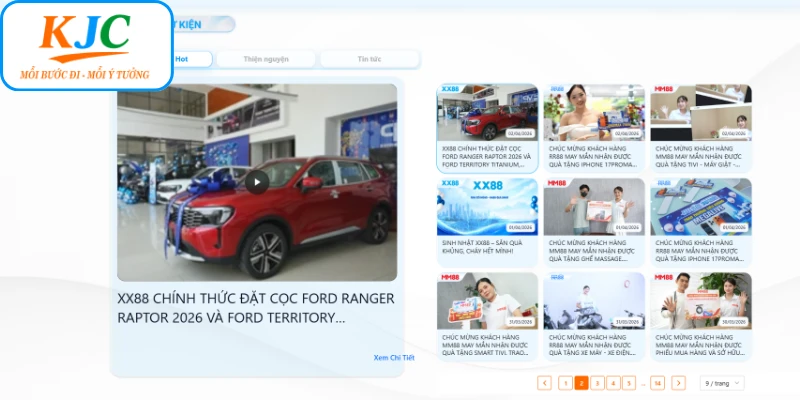Open the featured XX88 Ford Ranger headline
The width and height of the screenshot is (800, 400).
pos(256,308)
